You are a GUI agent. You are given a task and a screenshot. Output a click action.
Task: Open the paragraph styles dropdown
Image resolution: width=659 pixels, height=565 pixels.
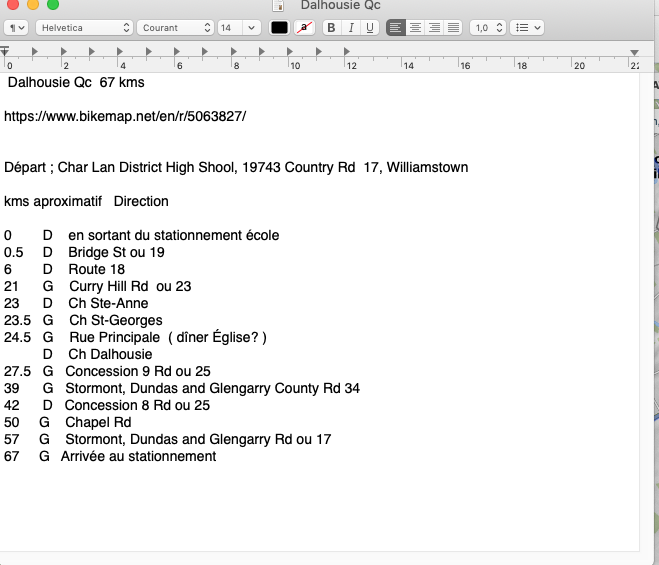pos(17,28)
